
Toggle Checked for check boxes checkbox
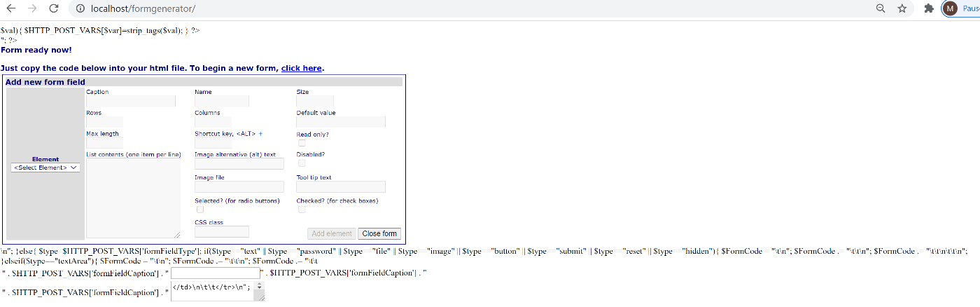(302, 209)
